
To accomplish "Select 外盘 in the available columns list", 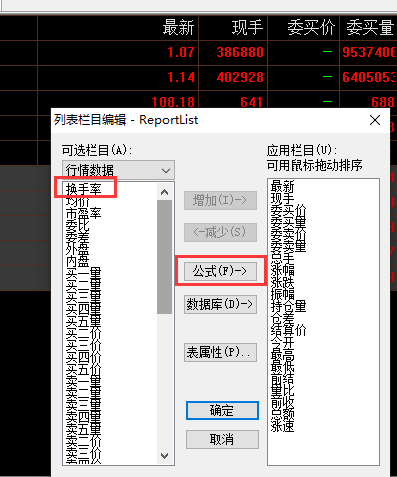I will click(x=78, y=249).
